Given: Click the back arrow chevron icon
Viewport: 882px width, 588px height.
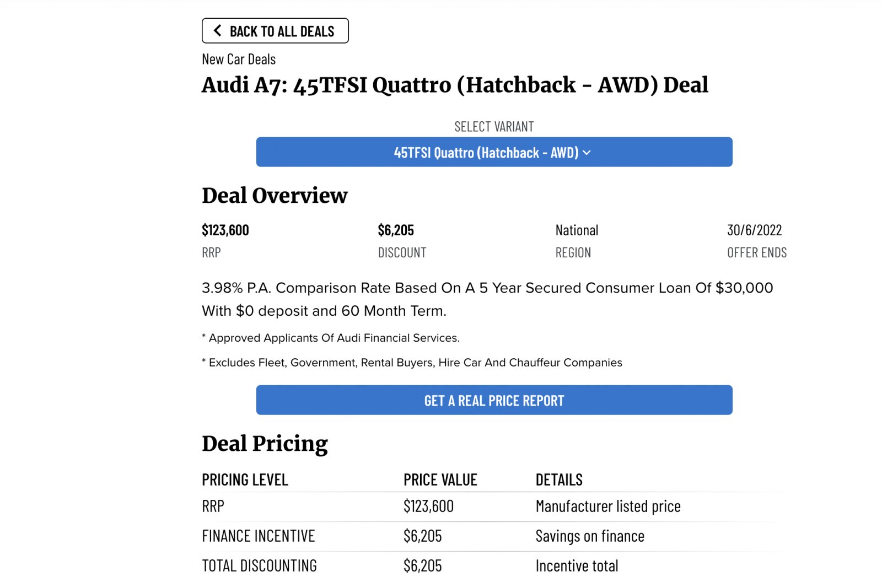Looking at the screenshot, I should coord(217,30).
